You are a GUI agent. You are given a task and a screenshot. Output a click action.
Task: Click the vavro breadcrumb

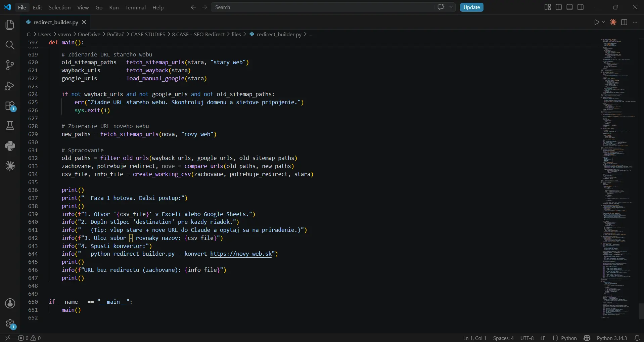click(x=64, y=34)
